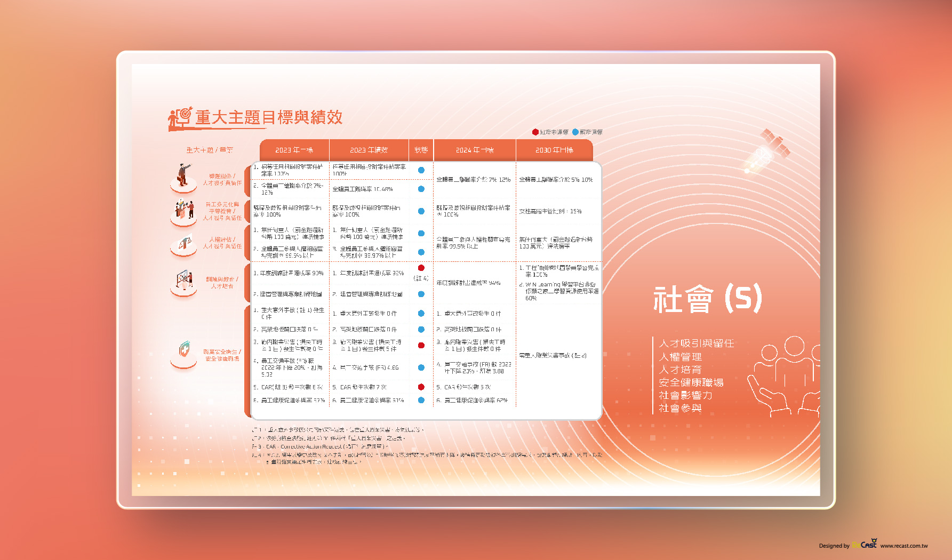This screenshot has width=952, height=560.
Task: Click the 員工多元化與平等機會 topic label
Action: coord(222,211)
